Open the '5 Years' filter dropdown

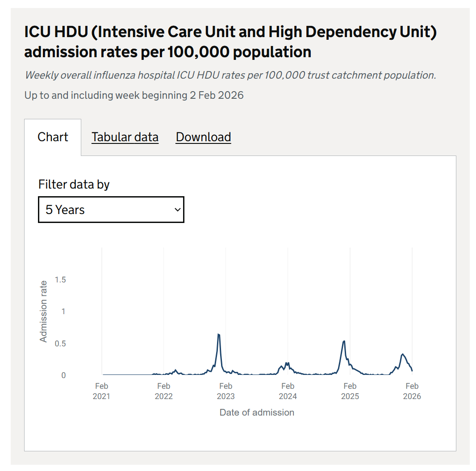click(111, 210)
